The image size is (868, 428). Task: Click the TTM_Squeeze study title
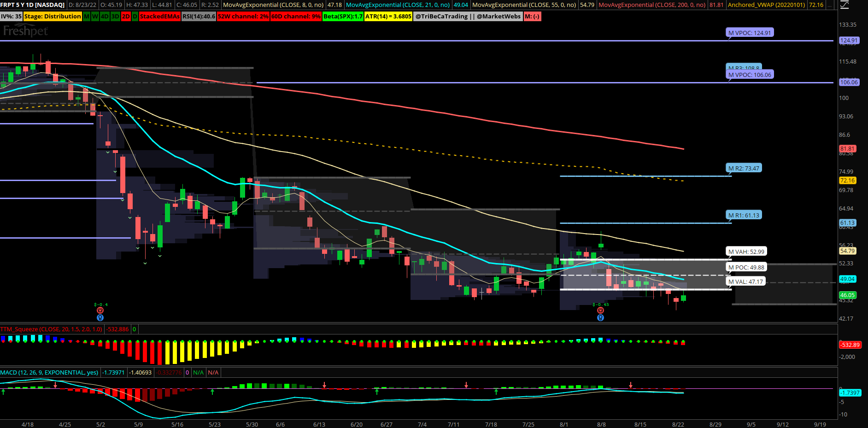(x=51, y=329)
